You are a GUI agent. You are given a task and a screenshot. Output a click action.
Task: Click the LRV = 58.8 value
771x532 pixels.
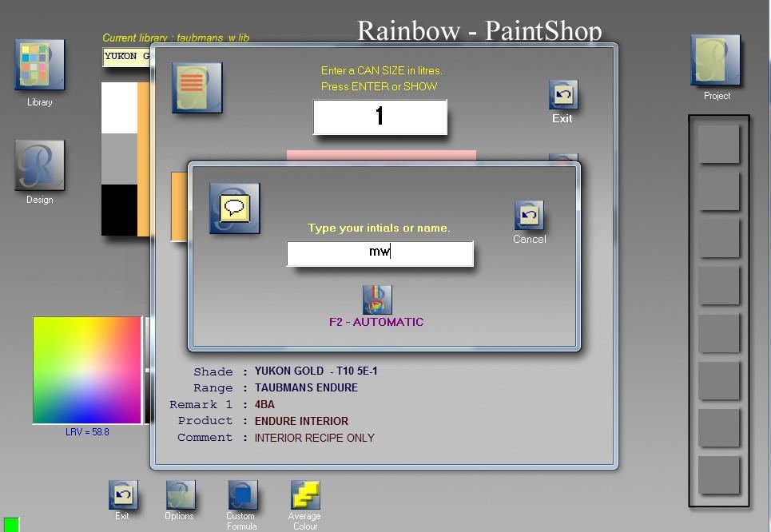87,431
